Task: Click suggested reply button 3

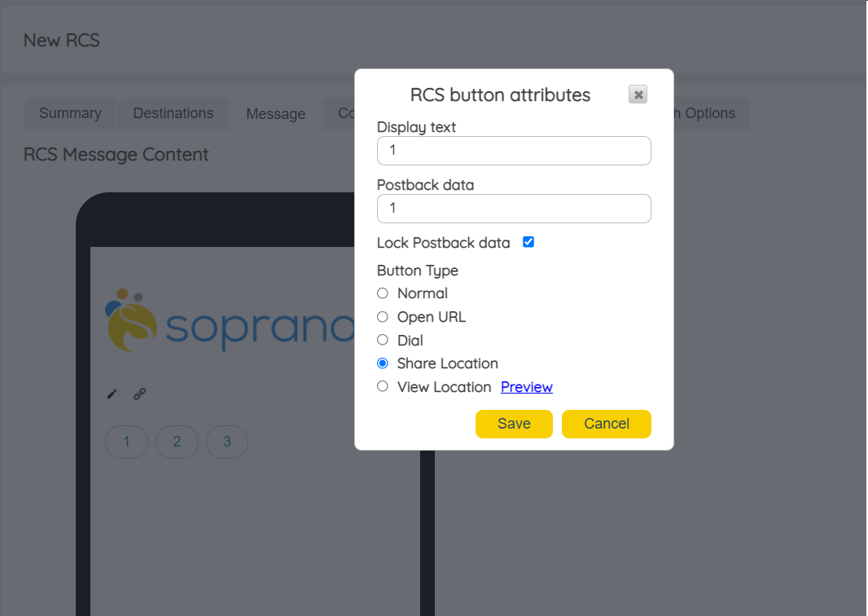Action: coord(227,442)
